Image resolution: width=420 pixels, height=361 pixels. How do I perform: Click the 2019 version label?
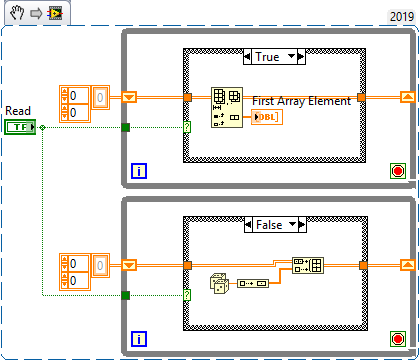pos(402,16)
